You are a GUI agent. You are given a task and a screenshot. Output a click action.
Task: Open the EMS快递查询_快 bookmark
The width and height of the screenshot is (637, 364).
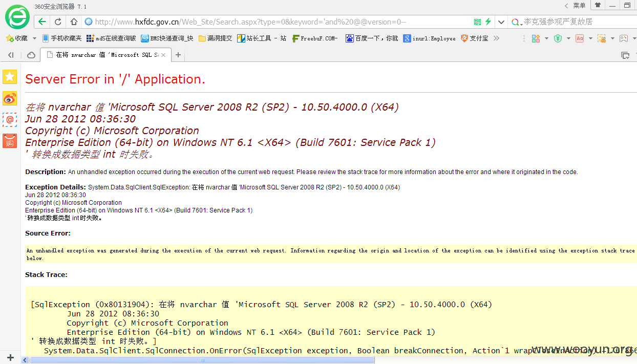(167, 38)
